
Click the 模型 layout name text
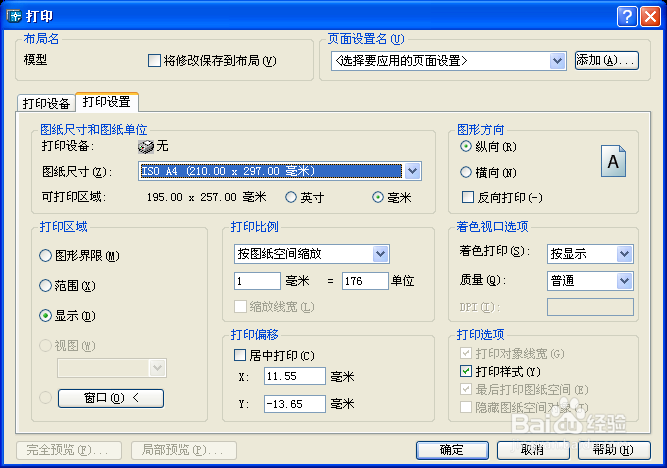click(35, 60)
